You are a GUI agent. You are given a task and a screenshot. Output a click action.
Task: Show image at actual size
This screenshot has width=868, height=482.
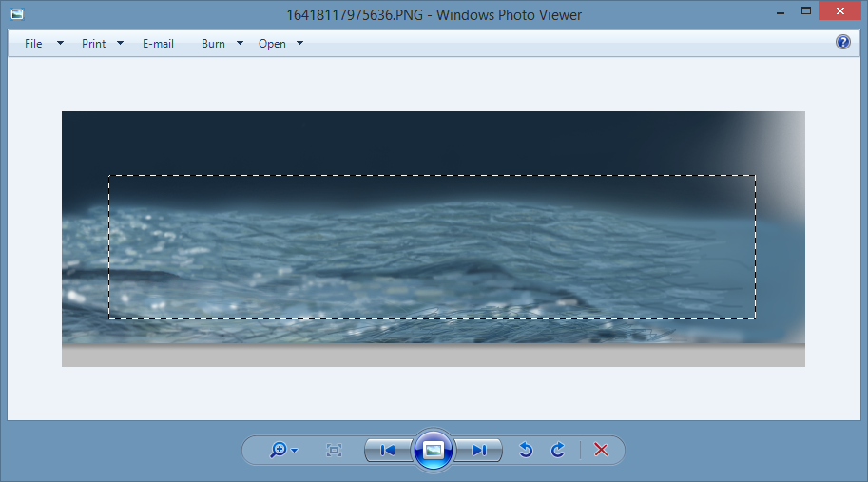[334, 451]
